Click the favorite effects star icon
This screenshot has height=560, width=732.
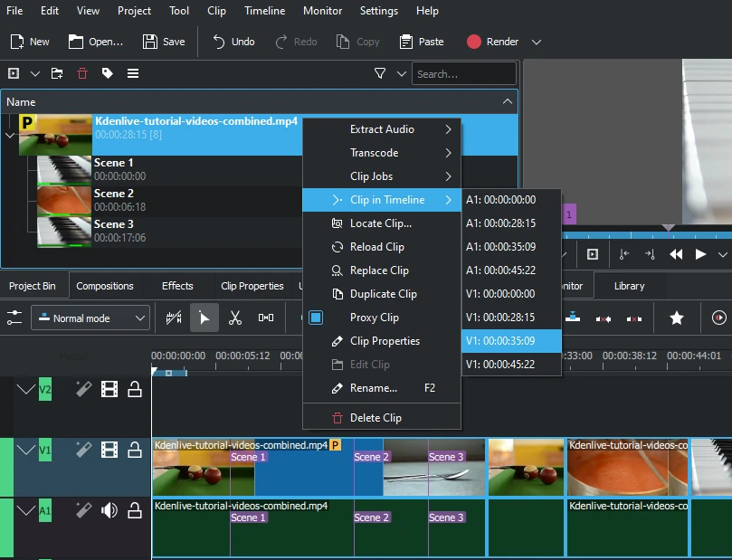677,318
